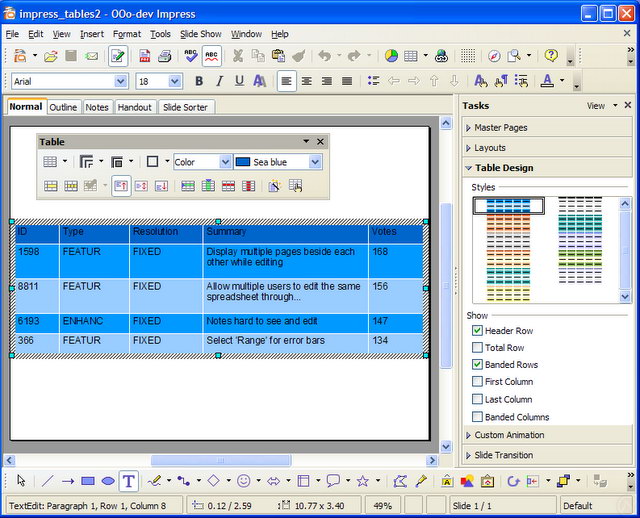Click the Underline formatting icon
640x518 pixels.
click(238, 81)
